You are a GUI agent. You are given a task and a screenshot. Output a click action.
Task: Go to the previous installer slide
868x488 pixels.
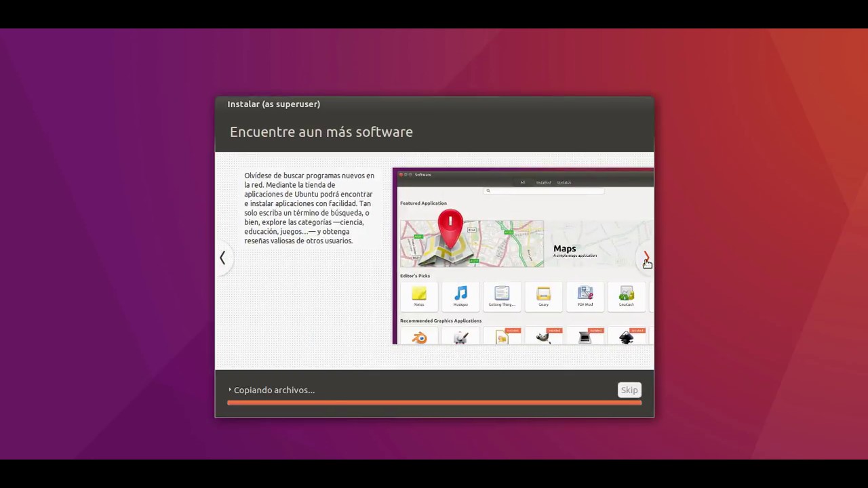click(222, 258)
